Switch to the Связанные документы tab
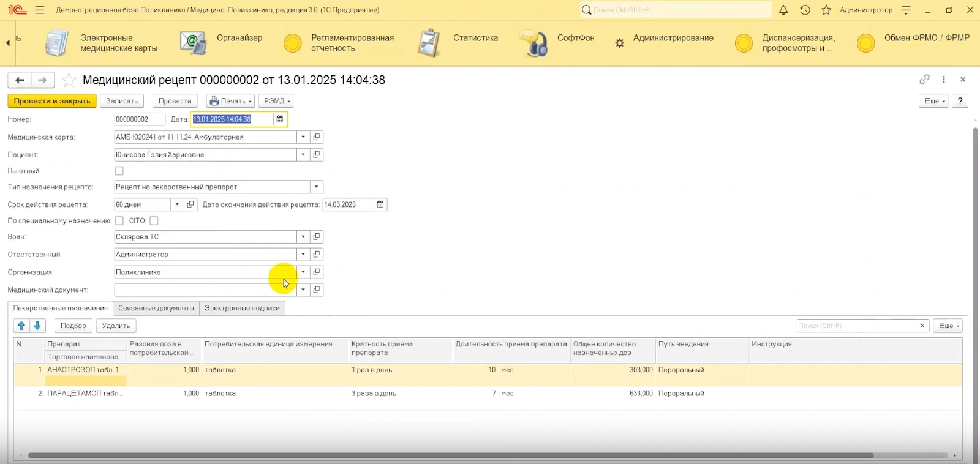This screenshot has height=464, width=980. pos(156,308)
